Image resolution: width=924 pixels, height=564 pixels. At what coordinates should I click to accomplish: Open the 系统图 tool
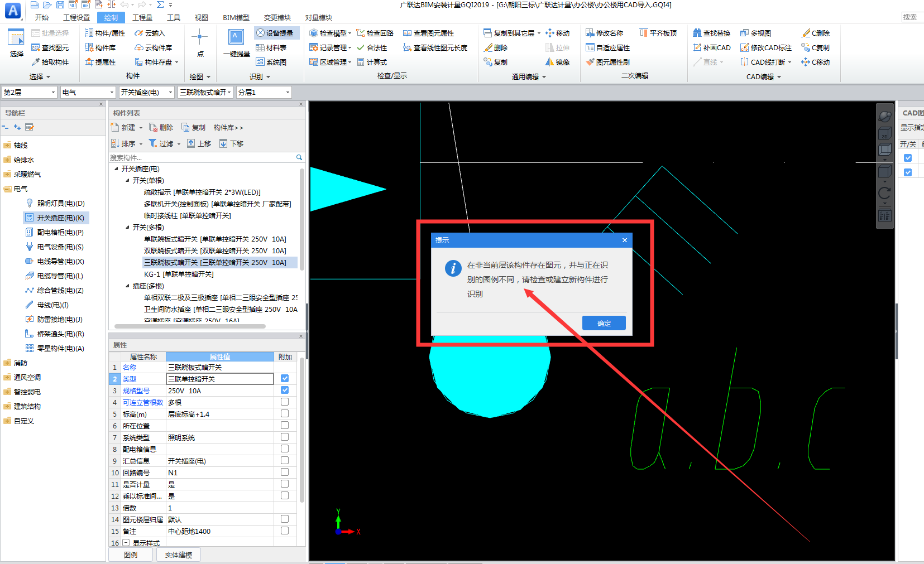click(271, 62)
